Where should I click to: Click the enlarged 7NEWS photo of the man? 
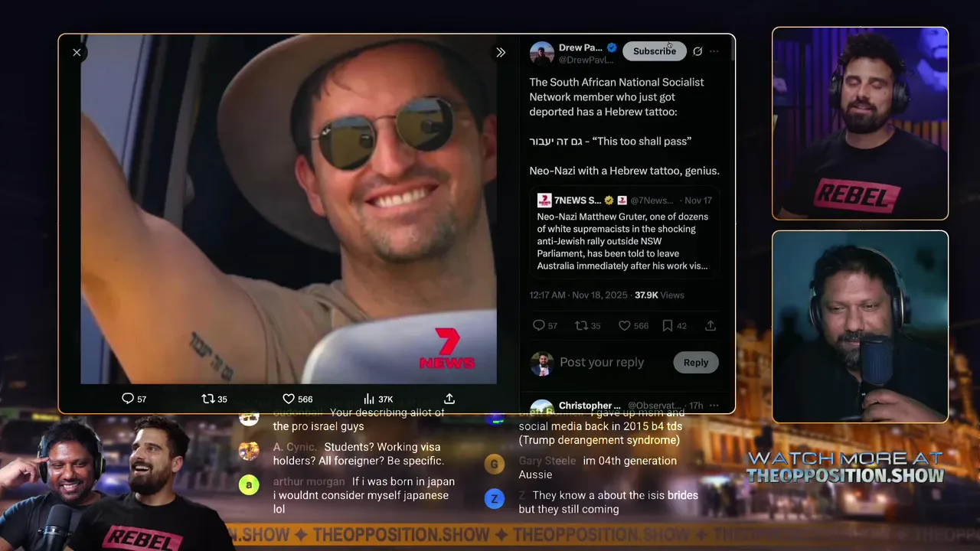coord(289,209)
